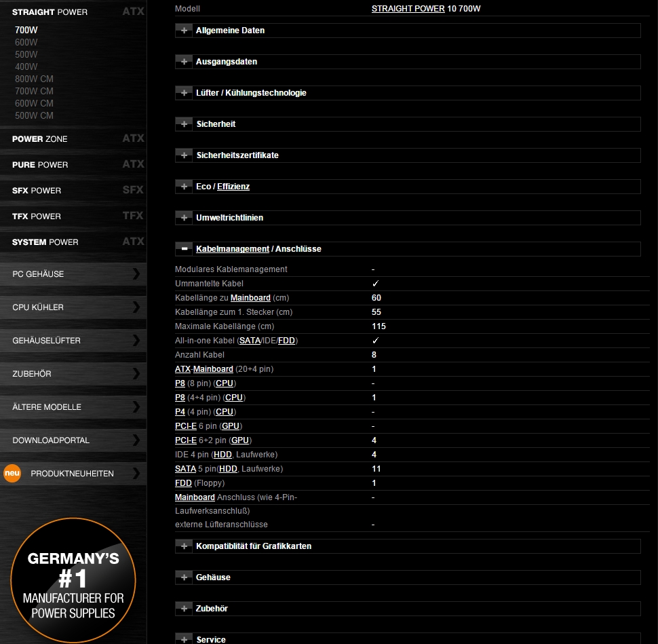Choose the 600W CM model

point(34,103)
